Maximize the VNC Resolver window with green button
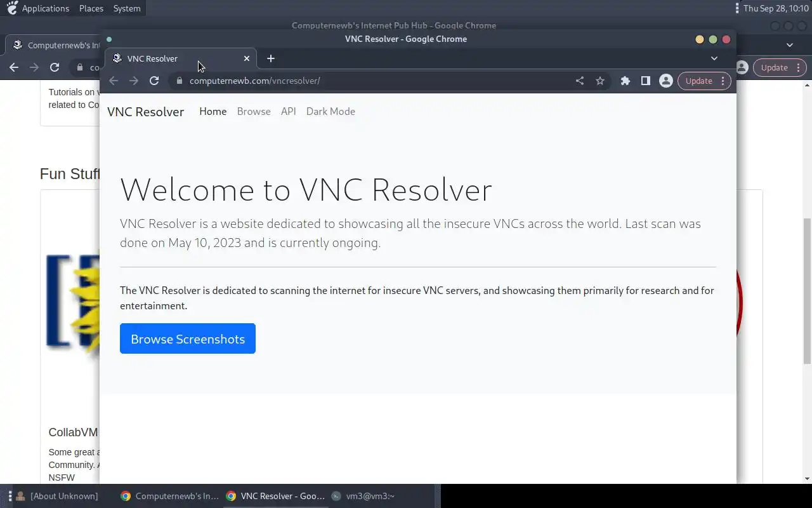Viewport: 812px width, 508px height. click(713, 39)
